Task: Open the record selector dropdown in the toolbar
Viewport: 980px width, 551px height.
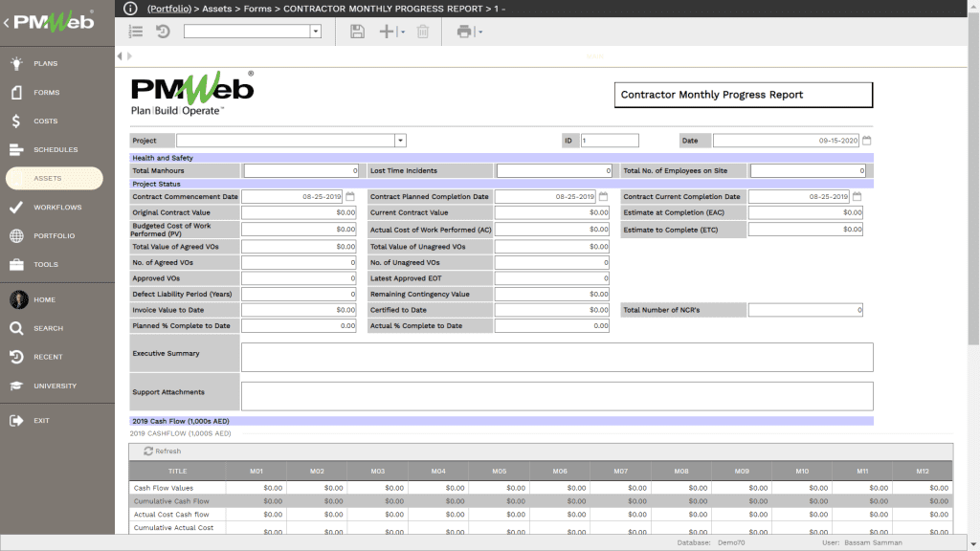Action: [x=316, y=31]
